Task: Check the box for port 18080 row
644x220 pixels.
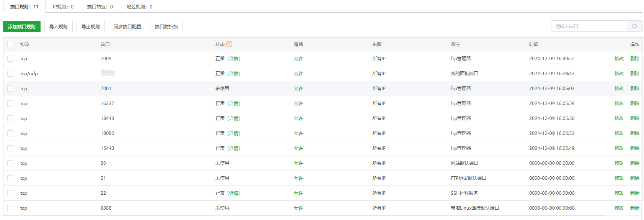Action: 10,133
